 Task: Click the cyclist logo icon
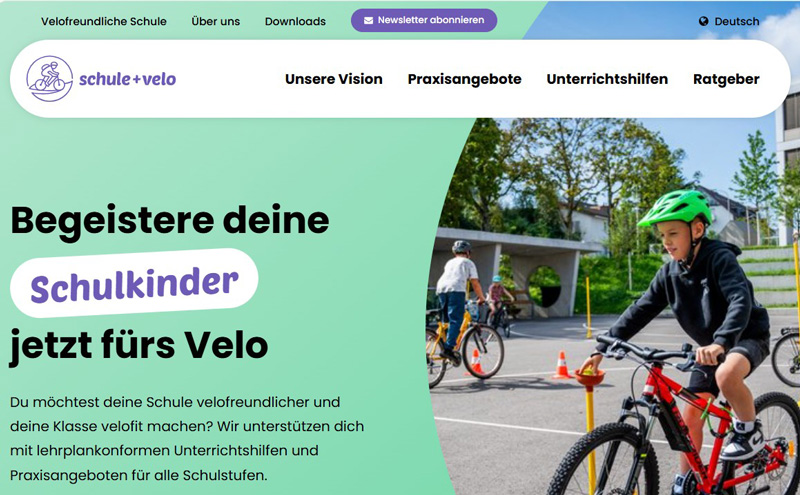click(49, 79)
